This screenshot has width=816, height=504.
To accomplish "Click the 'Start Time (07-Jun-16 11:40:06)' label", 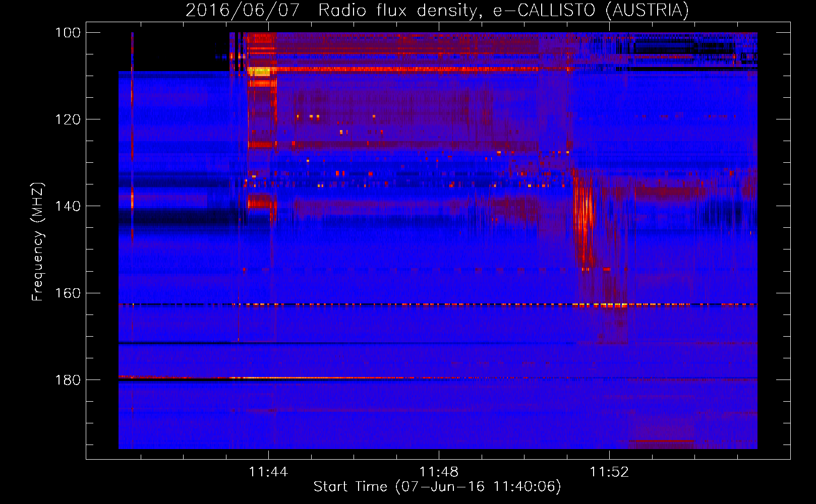I will tap(437, 486).
